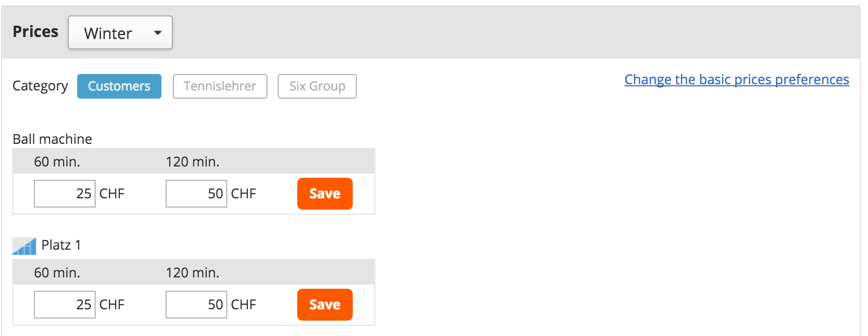Click the Ball machine section label
This screenshot has height=336, width=868.
tap(52, 139)
